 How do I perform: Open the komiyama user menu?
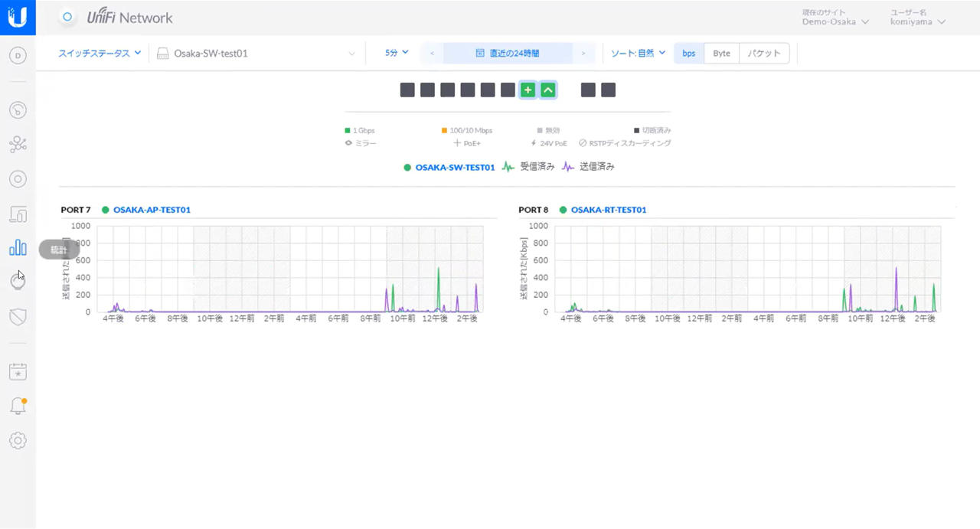pyautogui.click(x=918, y=21)
